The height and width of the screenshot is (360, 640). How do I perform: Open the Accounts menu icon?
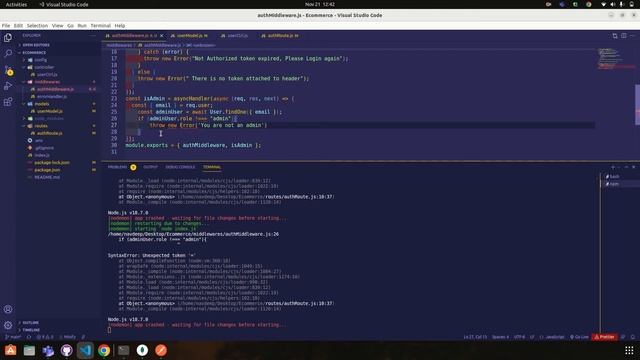[x=8, y=309]
